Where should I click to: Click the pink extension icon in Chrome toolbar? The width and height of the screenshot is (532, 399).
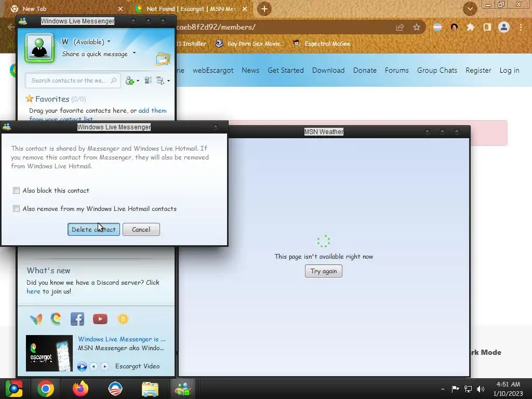pyautogui.click(x=437, y=27)
